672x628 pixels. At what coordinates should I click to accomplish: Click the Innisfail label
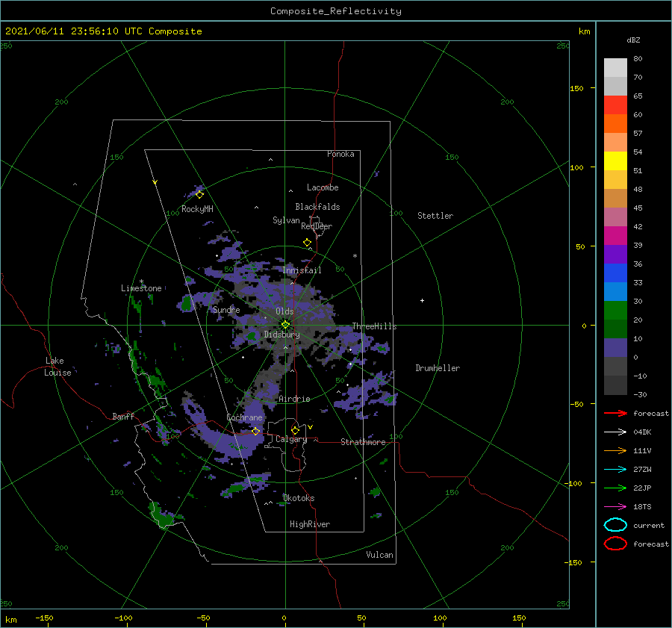point(302,270)
